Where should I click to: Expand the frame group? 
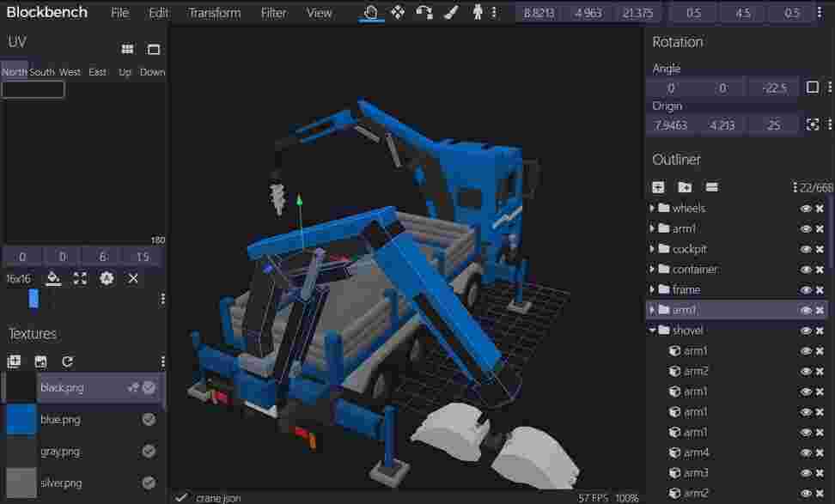click(x=651, y=289)
